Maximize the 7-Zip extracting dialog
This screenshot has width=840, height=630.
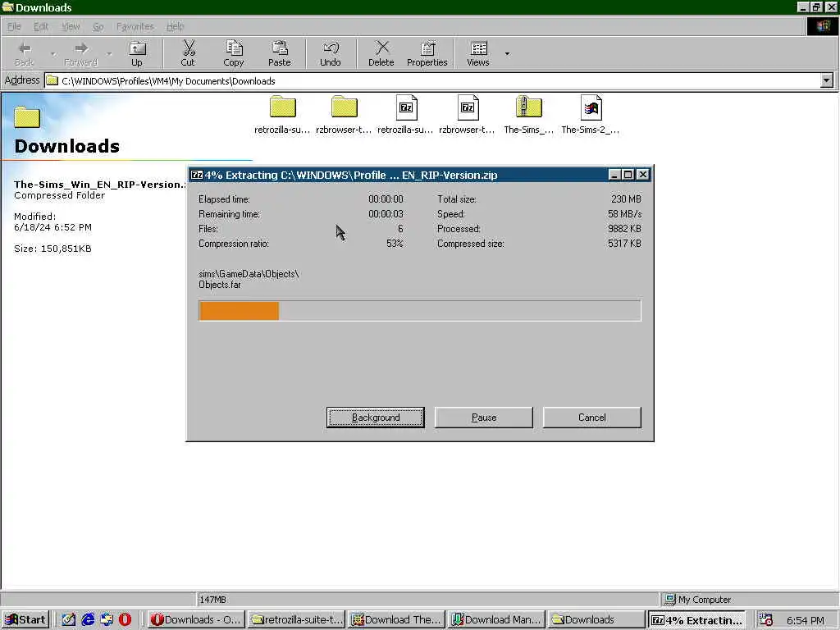(x=628, y=175)
